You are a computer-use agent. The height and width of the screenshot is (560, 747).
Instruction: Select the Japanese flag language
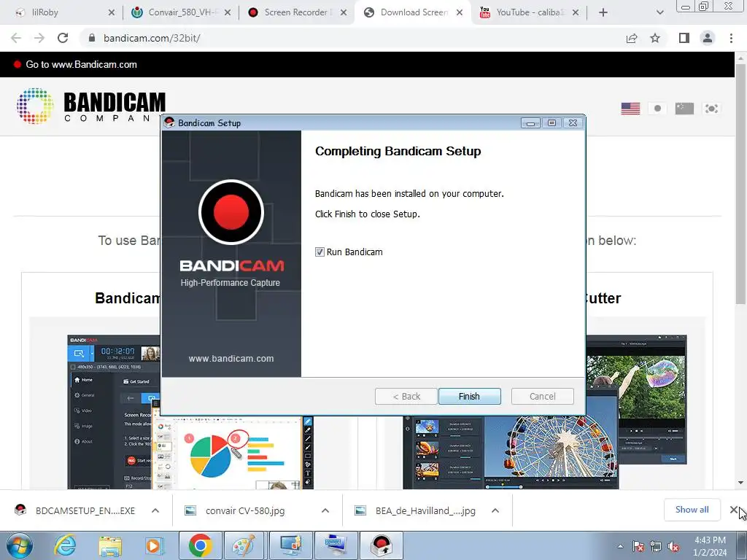click(657, 109)
